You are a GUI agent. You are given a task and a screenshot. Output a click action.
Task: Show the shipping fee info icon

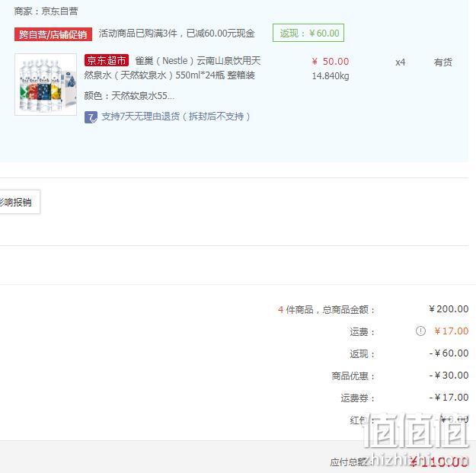(x=420, y=331)
